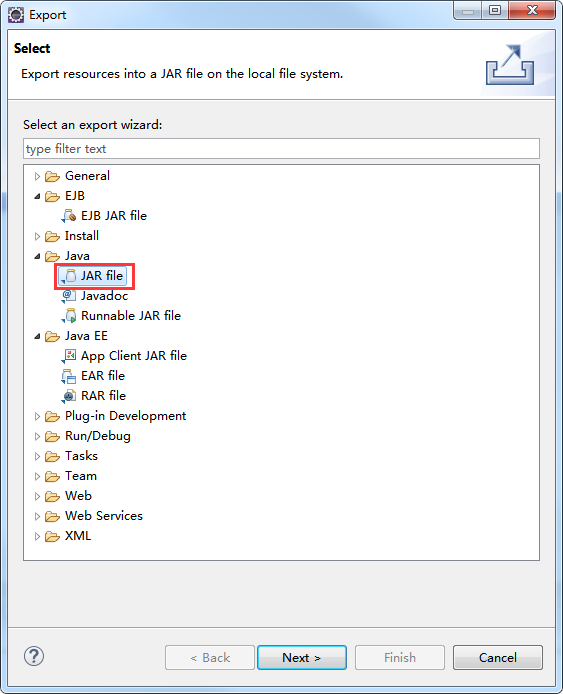563x694 pixels.
Task: Click the Team folder icon
Action: click(x=52, y=476)
